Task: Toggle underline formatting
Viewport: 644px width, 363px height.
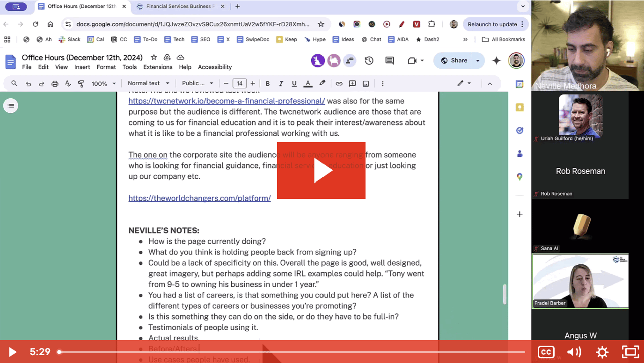Action: [294, 84]
